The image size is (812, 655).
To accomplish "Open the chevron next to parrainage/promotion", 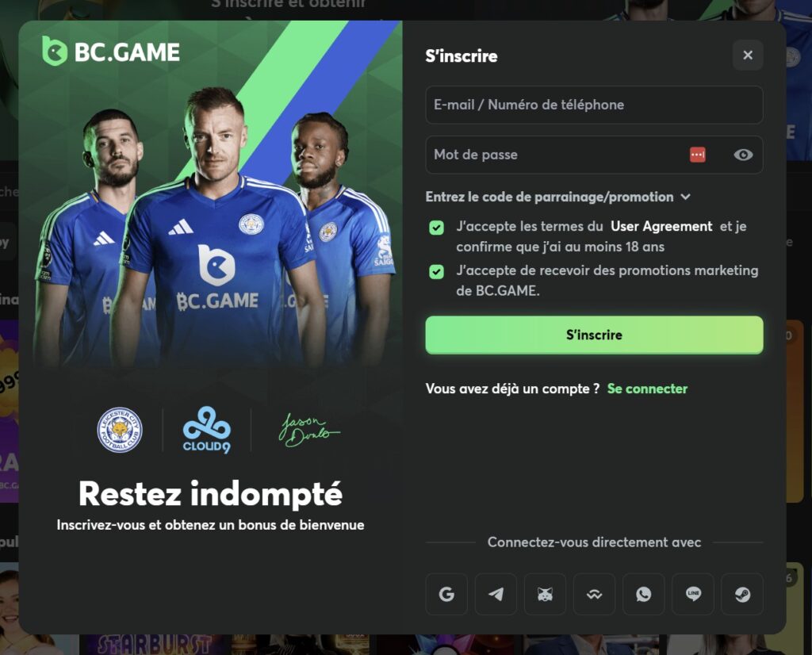I will point(686,197).
